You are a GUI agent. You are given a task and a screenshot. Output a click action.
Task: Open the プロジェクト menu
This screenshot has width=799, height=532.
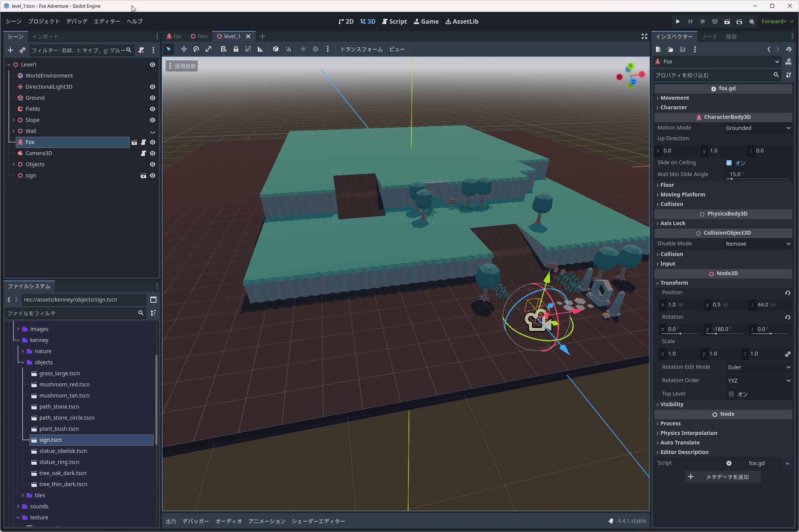(x=44, y=22)
